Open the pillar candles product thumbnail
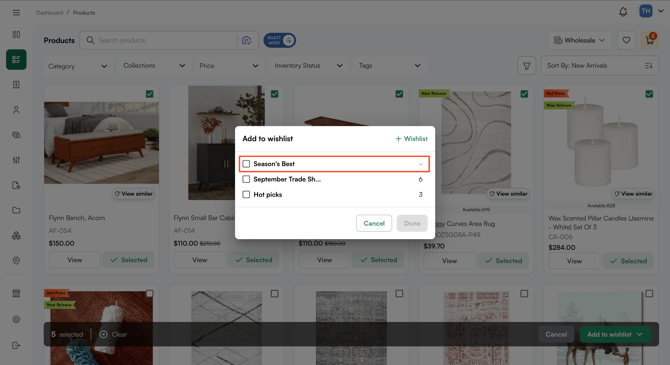Screen dimensions: 670x365 tap(602, 144)
